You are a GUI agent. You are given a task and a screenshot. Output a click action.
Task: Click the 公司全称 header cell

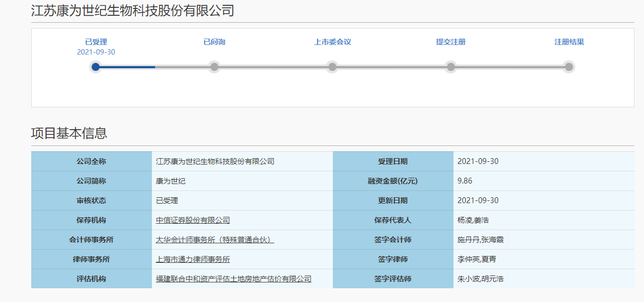(x=92, y=161)
